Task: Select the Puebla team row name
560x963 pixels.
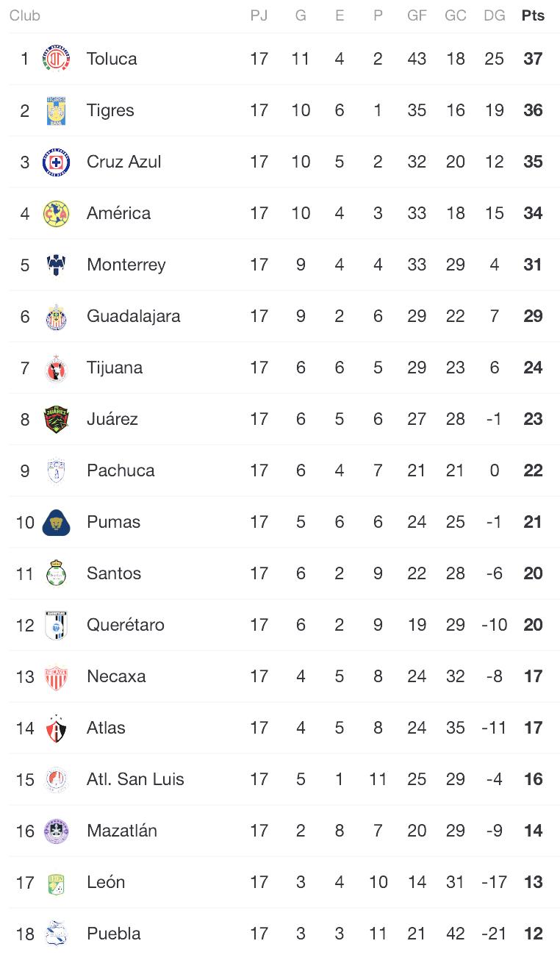Action: (x=114, y=934)
